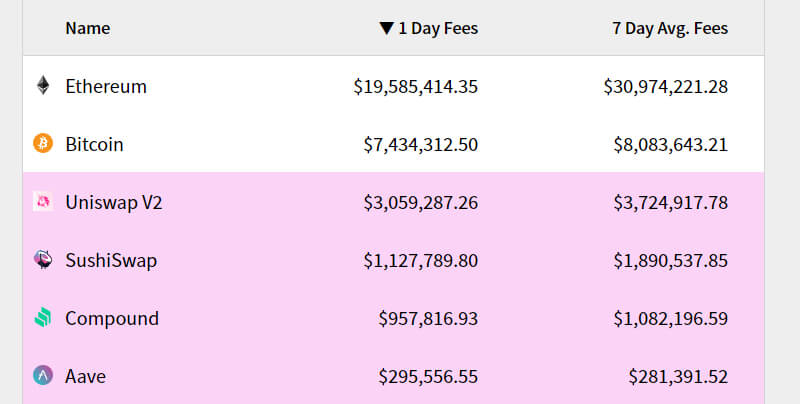Open the Bitcoin protocol link
The width and height of the screenshot is (800, 404).
click(94, 145)
